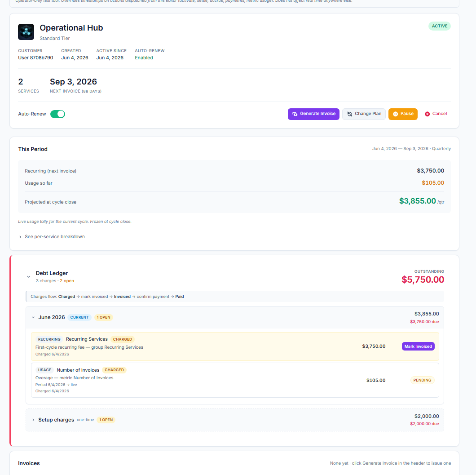Collapse the June 2026 charges group
This screenshot has width=476, height=475.
pos(33,317)
